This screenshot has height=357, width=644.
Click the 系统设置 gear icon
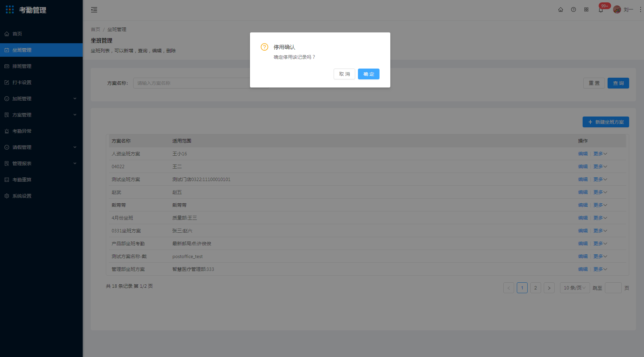point(7,196)
